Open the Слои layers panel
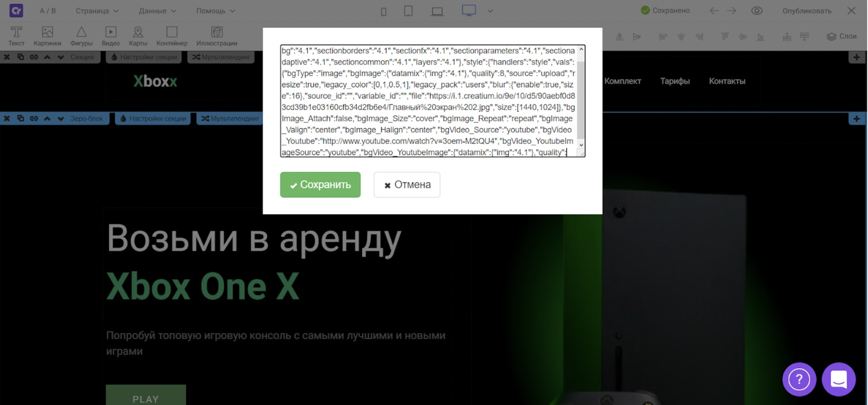This screenshot has height=405, width=868. 842,36
